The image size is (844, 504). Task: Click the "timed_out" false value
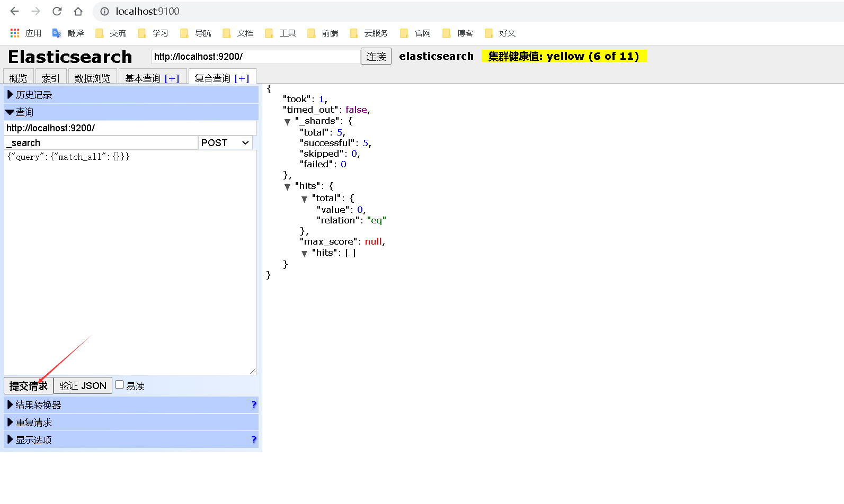356,110
